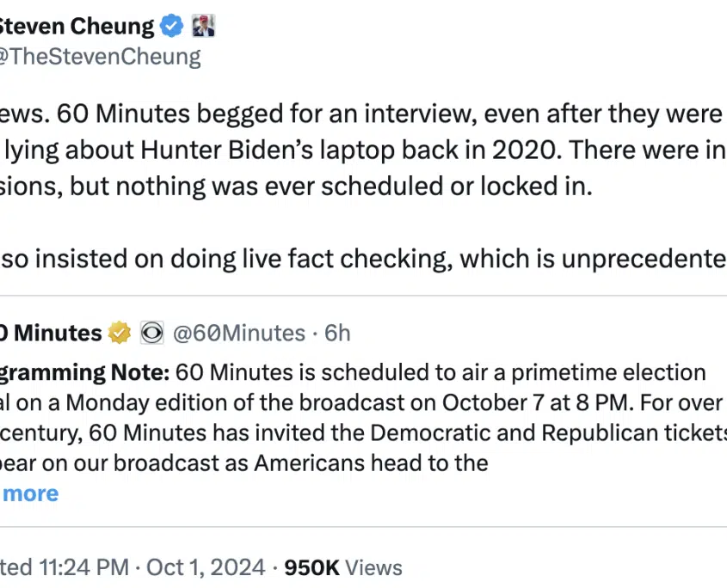Click the Oct 1, 2024 post date
Viewport: 727px width, 588px height.
click(x=206, y=568)
